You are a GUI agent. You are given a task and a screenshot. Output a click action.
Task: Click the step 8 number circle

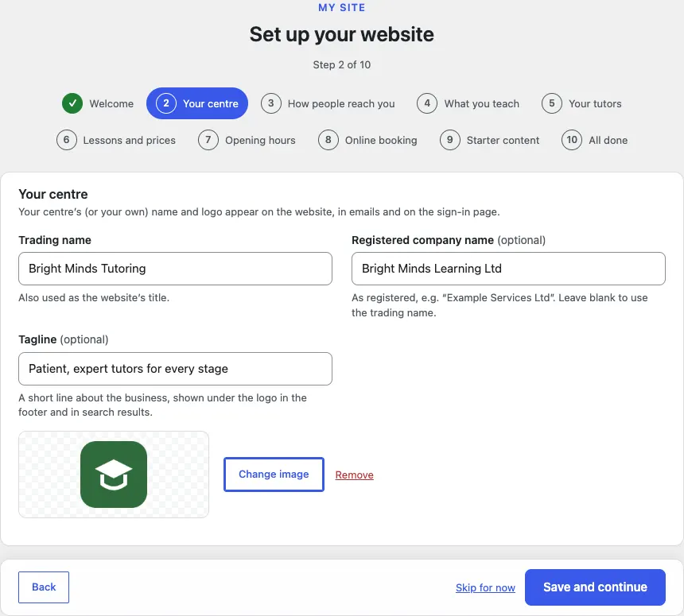328,140
